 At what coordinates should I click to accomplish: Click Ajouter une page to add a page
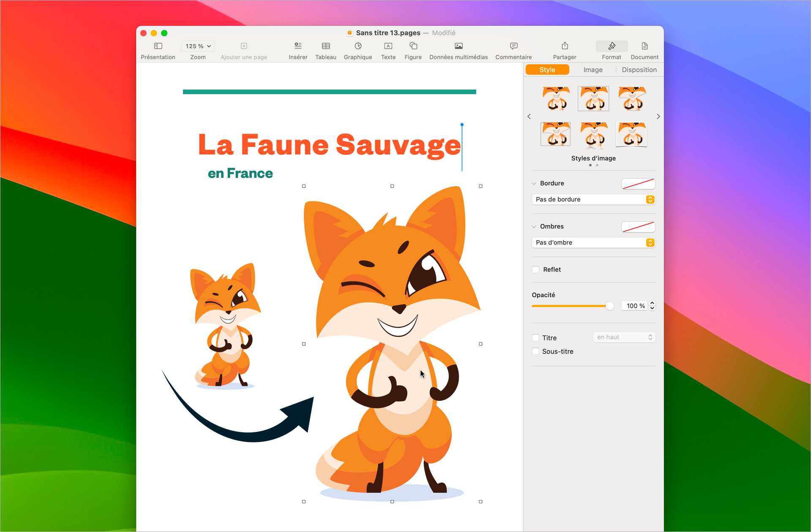coord(244,50)
